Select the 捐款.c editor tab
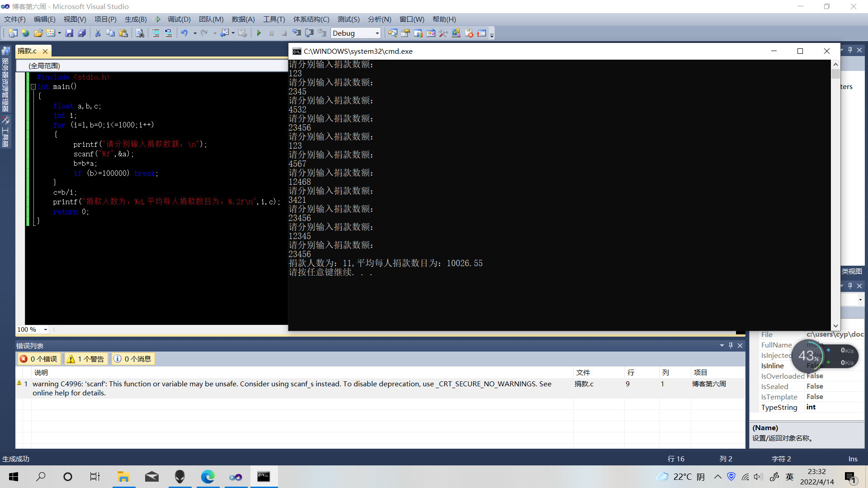Image resolution: width=868 pixels, height=488 pixels. point(28,51)
